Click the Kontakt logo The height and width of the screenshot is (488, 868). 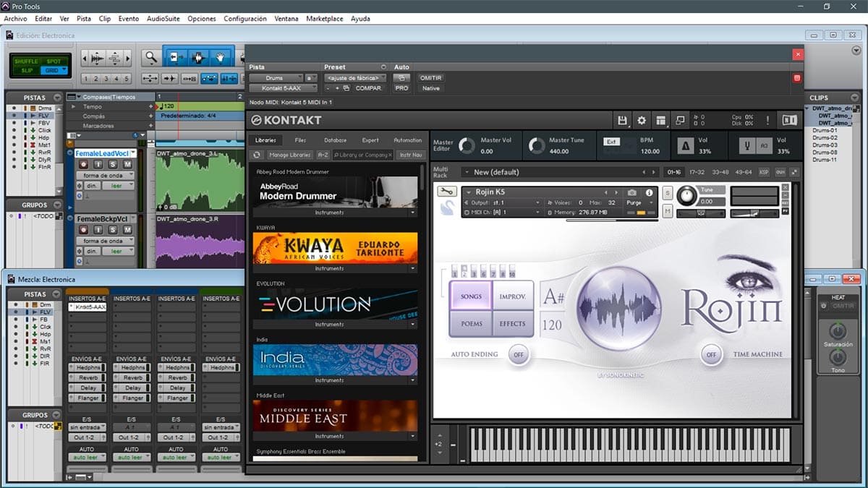(x=286, y=120)
